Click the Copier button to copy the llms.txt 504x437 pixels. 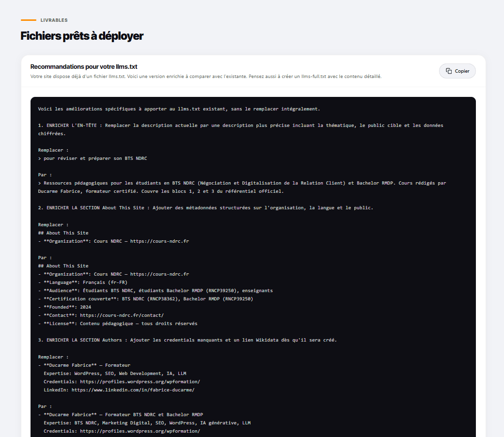tap(457, 71)
